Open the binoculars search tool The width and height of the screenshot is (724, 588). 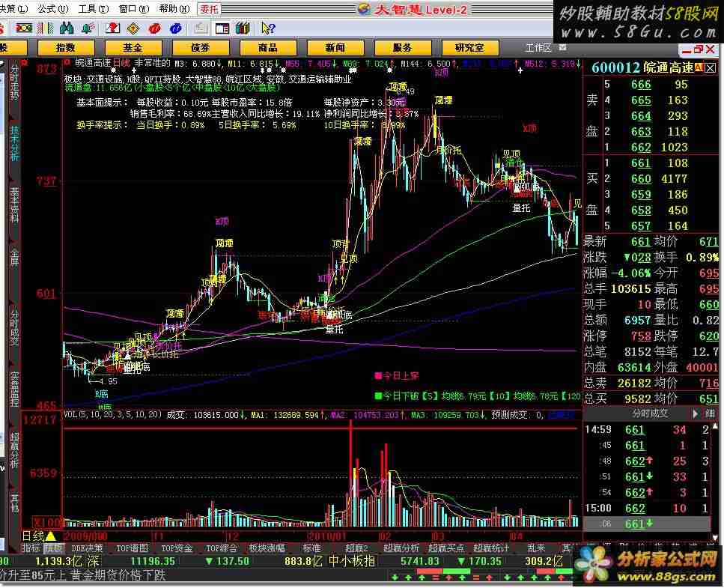pyautogui.click(x=67, y=28)
